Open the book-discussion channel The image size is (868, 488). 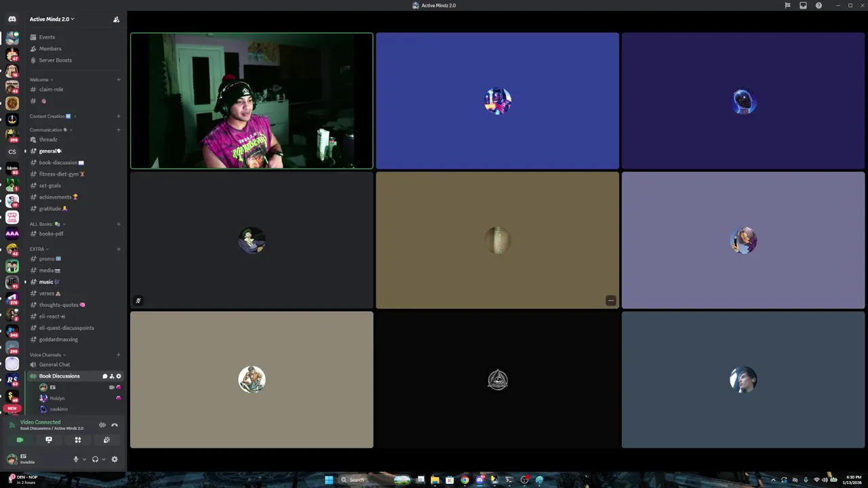(x=75, y=163)
